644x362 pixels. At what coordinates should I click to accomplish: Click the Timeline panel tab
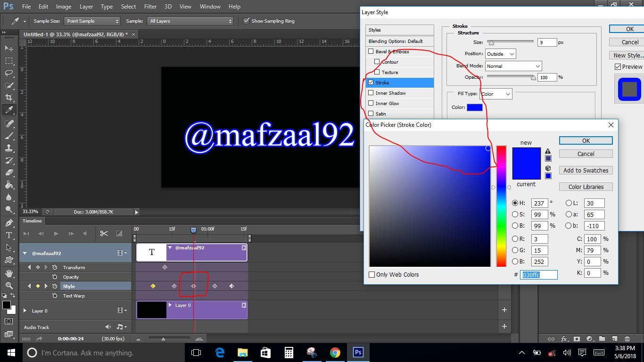pyautogui.click(x=33, y=221)
